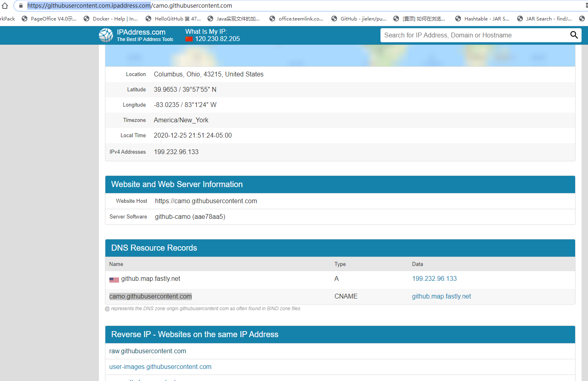Open the user-images.githubusercontent.com link
This screenshot has height=381, width=588.
pos(160,367)
